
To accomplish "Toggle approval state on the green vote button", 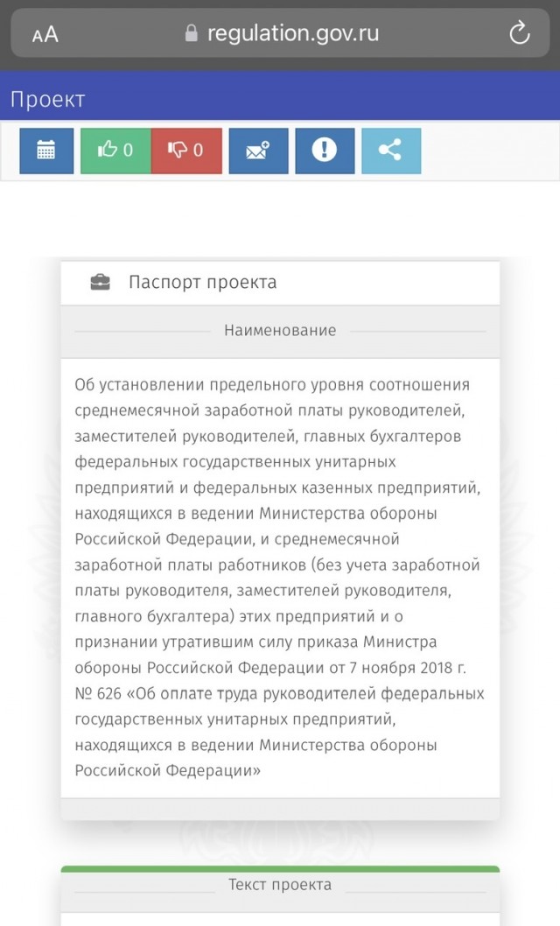I will [x=115, y=150].
